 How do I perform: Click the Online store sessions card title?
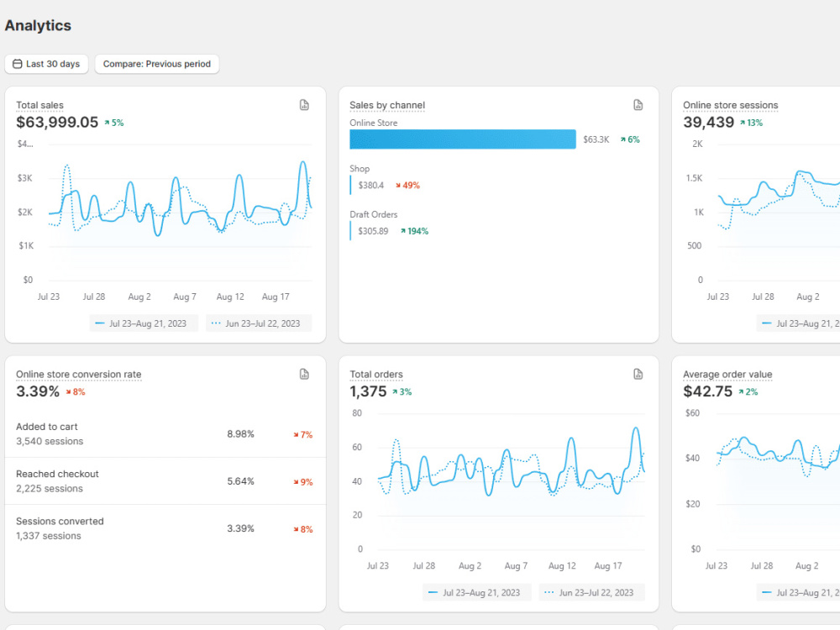[x=730, y=105]
